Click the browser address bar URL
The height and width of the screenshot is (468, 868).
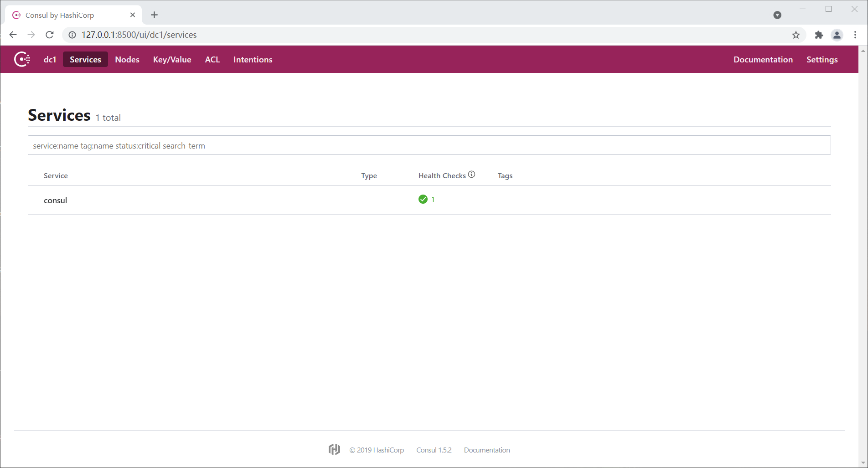(139, 35)
